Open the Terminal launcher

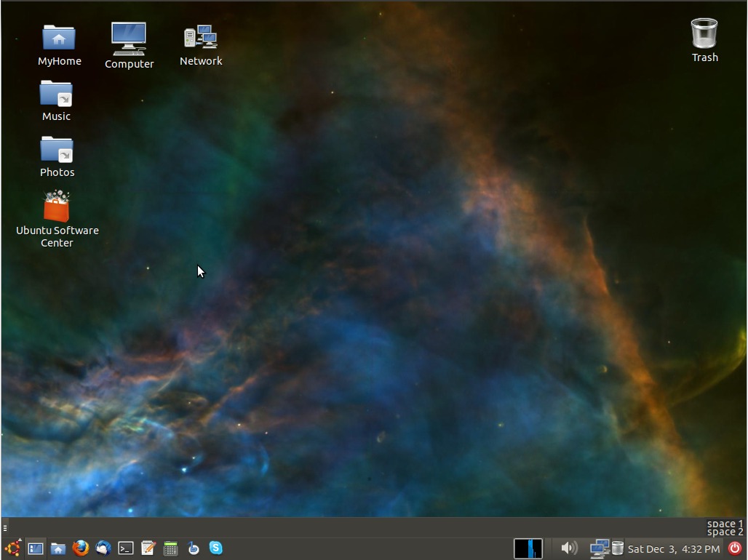tap(126, 548)
